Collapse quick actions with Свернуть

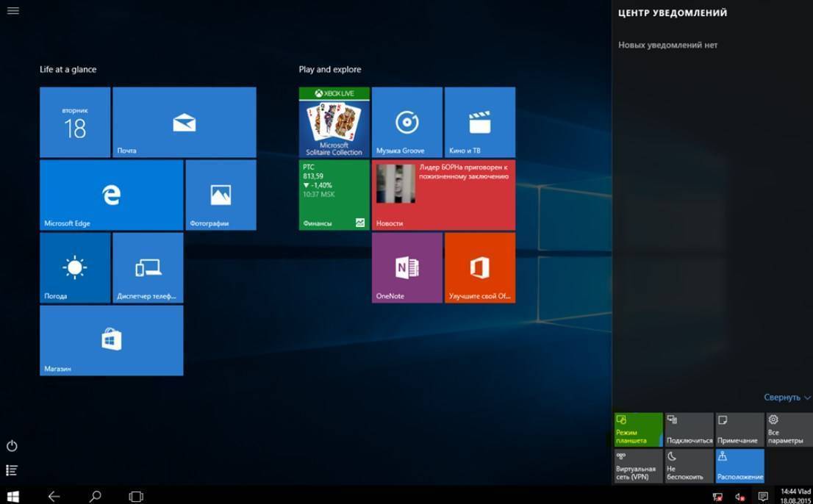[787, 397]
